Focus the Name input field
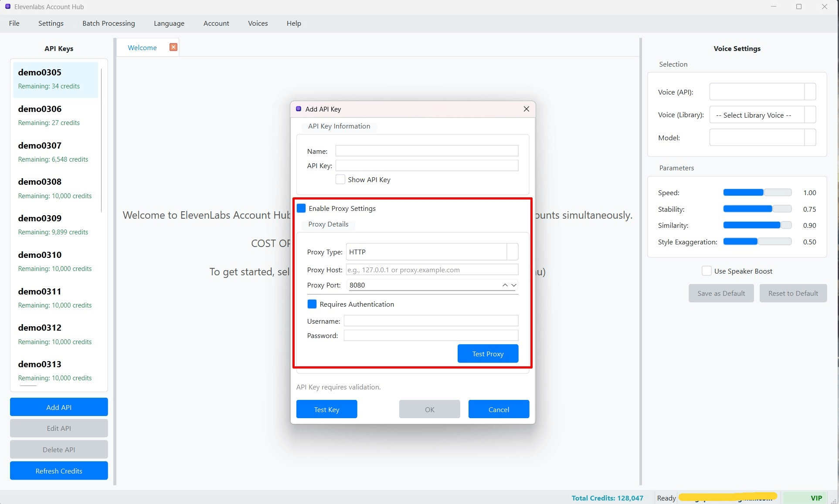 pyautogui.click(x=427, y=151)
